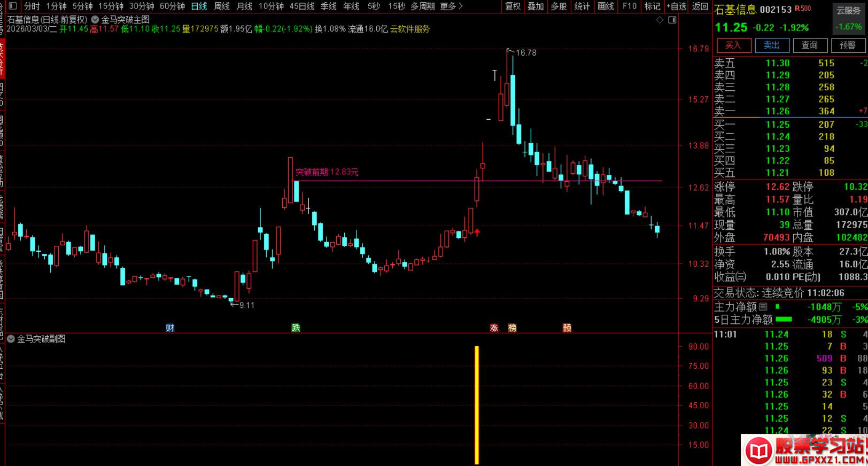Image resolution: width=868 pixels, height=466 pixels.
Task: Click the green 跌 event marker
Action: coord(296,328)
